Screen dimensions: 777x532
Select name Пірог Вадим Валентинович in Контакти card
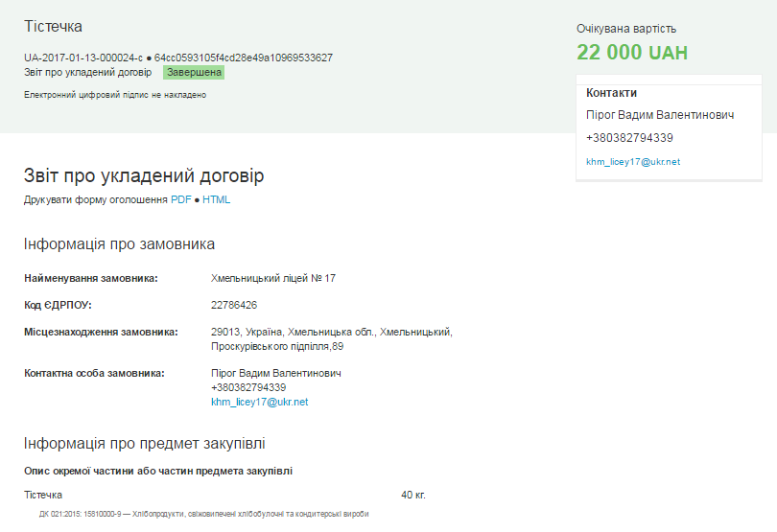pyautogui.click(x=660, y=115)
